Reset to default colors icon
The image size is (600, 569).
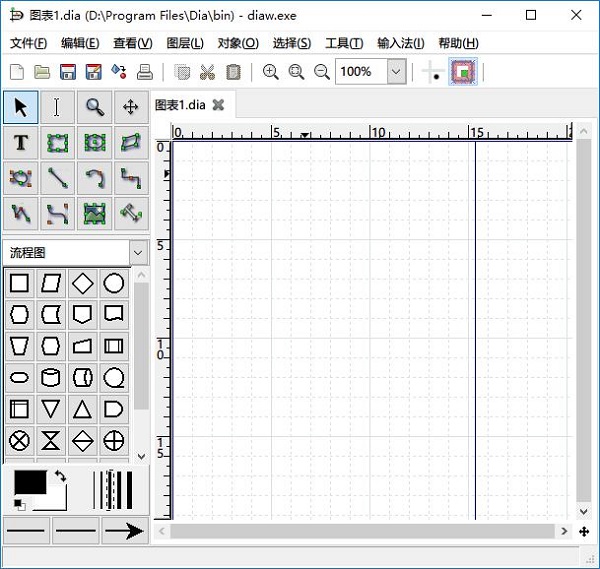pos(20,505)
